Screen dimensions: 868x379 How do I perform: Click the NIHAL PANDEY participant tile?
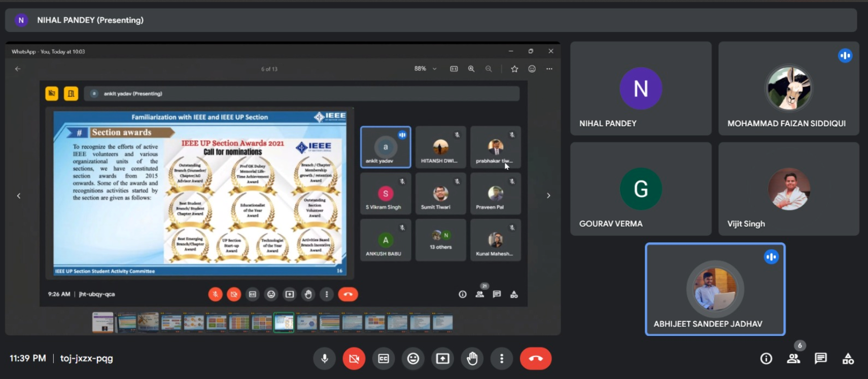[641, 89]
